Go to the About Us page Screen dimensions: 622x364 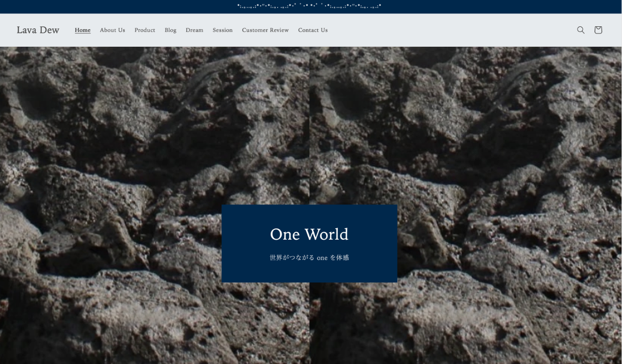click(112, 30)
